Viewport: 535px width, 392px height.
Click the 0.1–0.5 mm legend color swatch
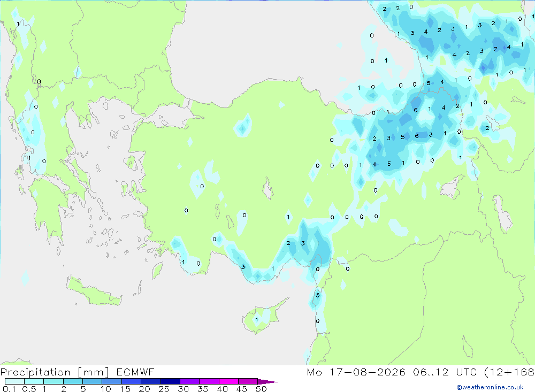click(x=14, y=381)
